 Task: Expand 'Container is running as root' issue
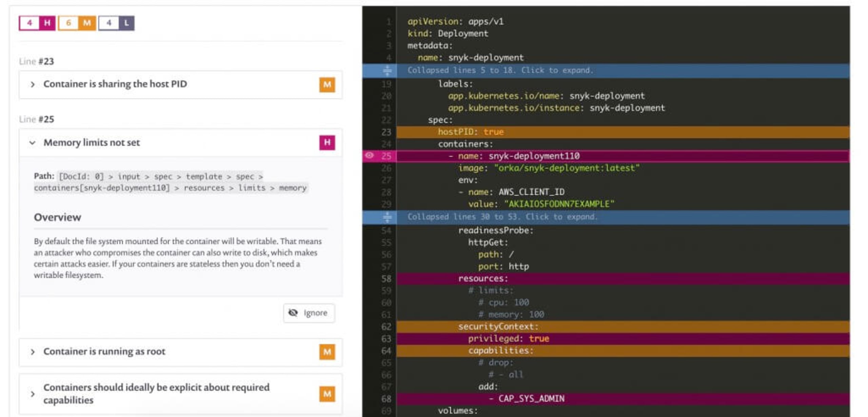pyautogui.click(x=33, y=352)
